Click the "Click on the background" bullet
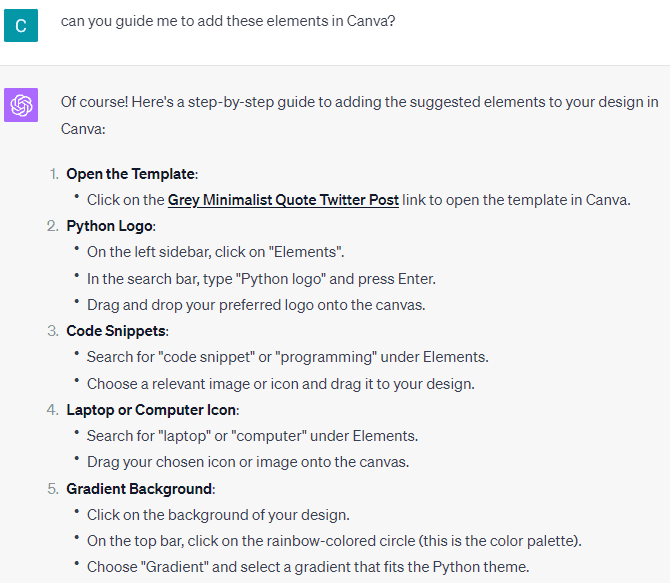The height and width of the screenshot is (583, 670). (218, 515)
